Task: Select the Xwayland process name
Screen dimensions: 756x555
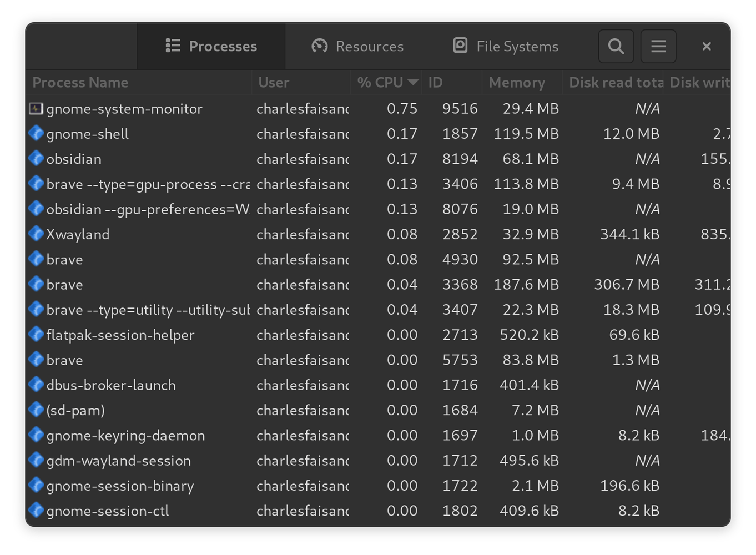Action: [78, 234]
